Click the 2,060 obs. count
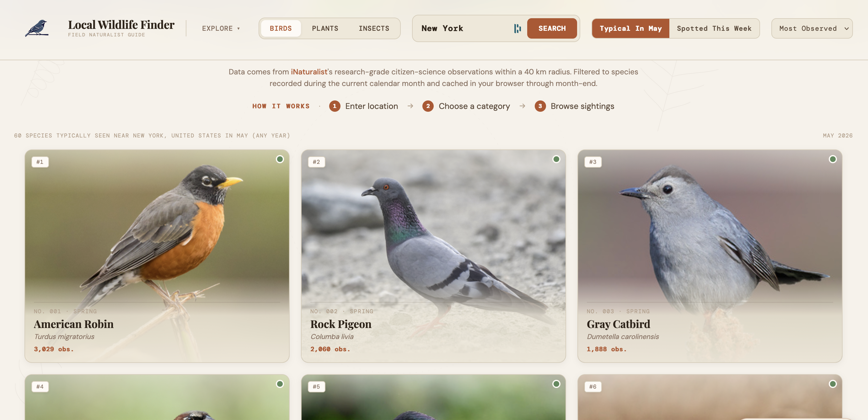The width and height of the screenshot is (868, 420). 330,349
